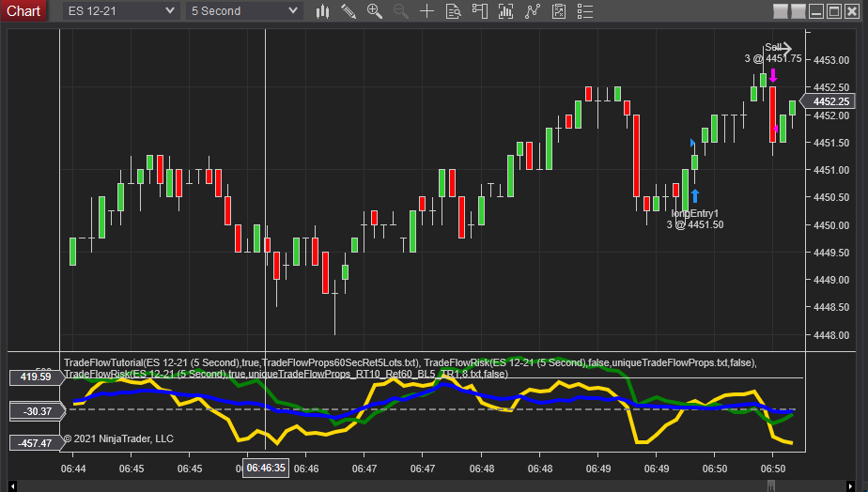The image size is (868, 492).
Task: Click the 4451.00 price axis label
Action: coord(831,170)
